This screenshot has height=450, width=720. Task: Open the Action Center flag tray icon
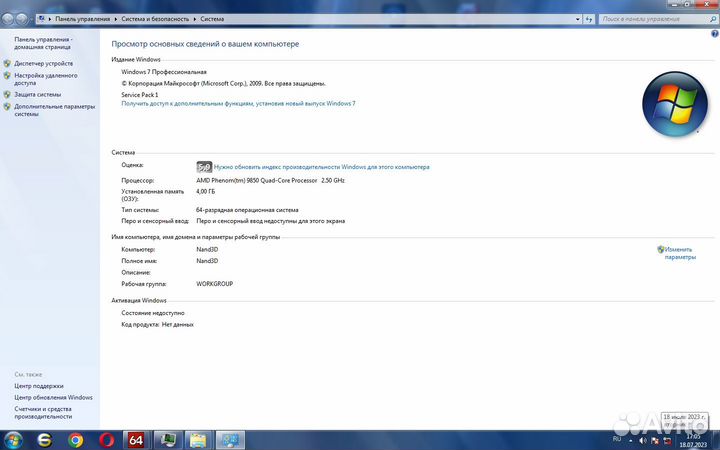pyautogui.click(x=655, y=440)
